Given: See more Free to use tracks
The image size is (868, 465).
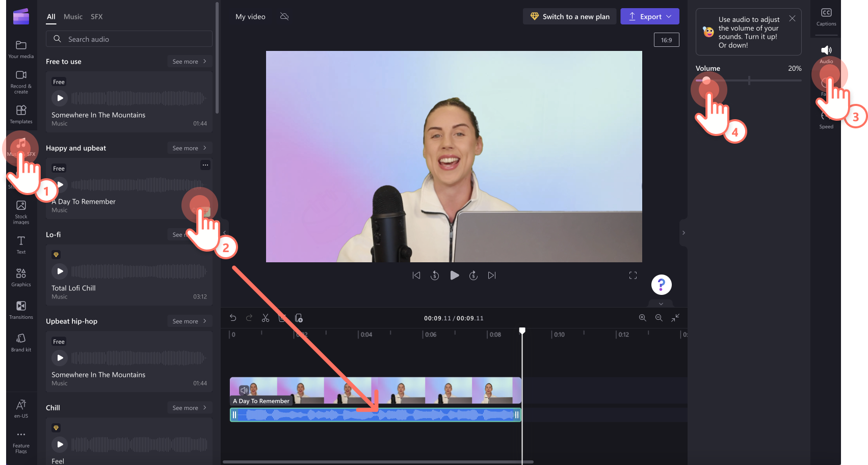Looking at the screenshot, I should (x=190, y=62).
